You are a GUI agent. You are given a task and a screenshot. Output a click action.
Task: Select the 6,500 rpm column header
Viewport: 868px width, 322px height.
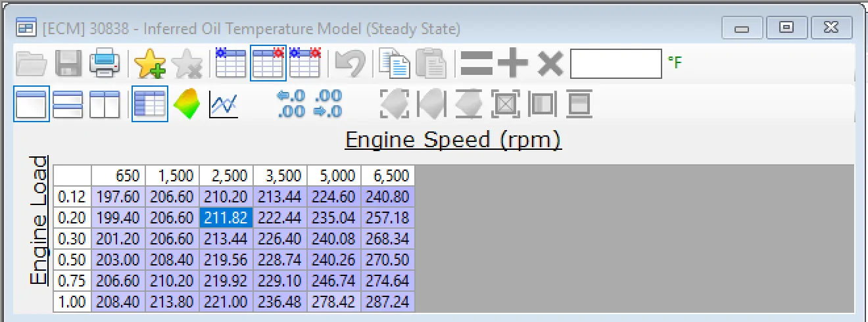click(x=388, y=176)
